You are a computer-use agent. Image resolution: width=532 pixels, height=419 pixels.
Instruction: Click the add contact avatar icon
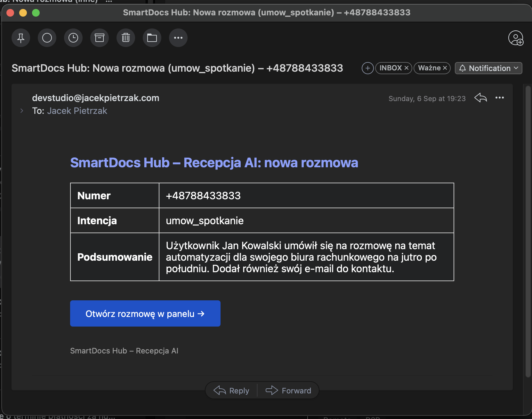pyautogui.click(x=516, y=38)
